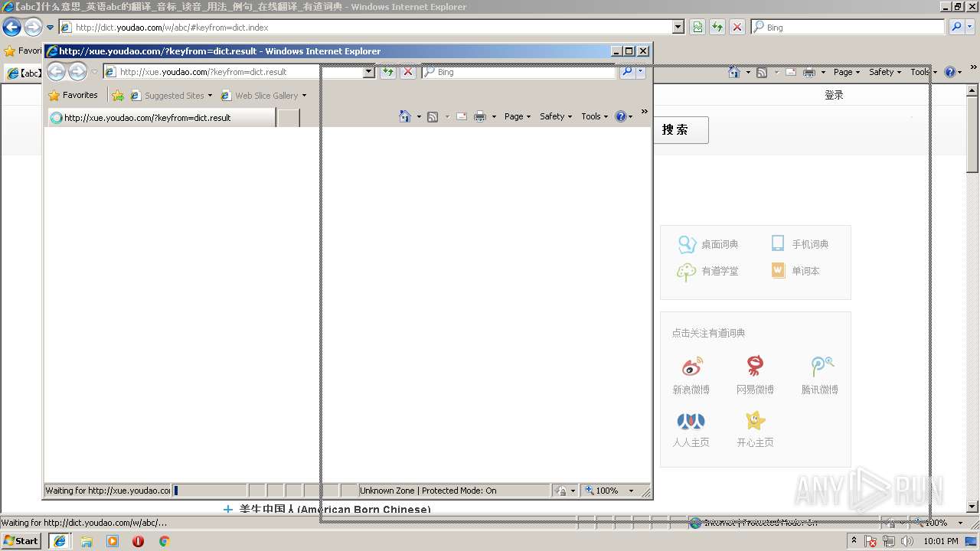The height and width of the screenshot is (551, 980).
Task: Open a new tab in the popup window
Action: coord(288,118)
